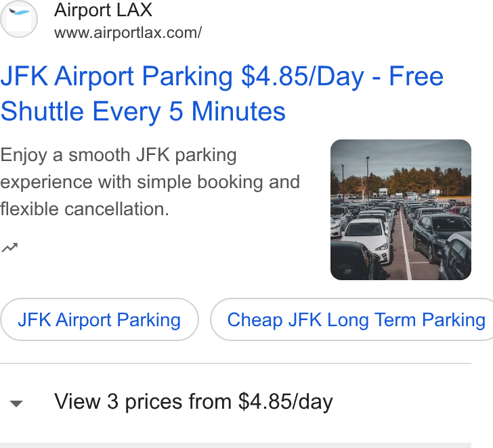Click the white car in the photo

click(368, 239)
